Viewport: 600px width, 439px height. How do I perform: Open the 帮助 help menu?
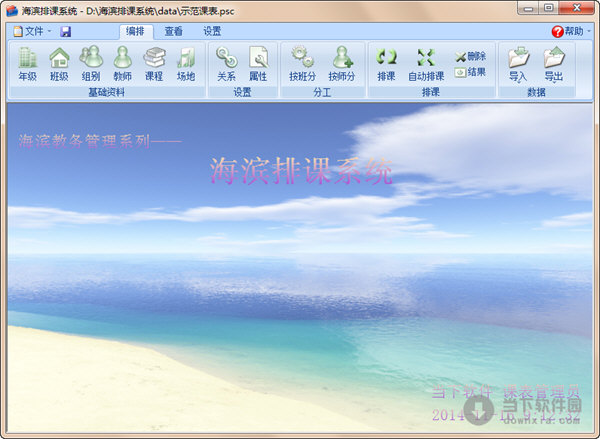coord(571,31)
